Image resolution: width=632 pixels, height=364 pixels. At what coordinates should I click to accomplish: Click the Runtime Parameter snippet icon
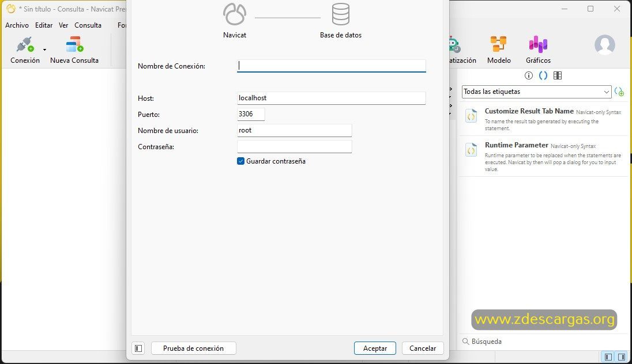coord(471,150)
